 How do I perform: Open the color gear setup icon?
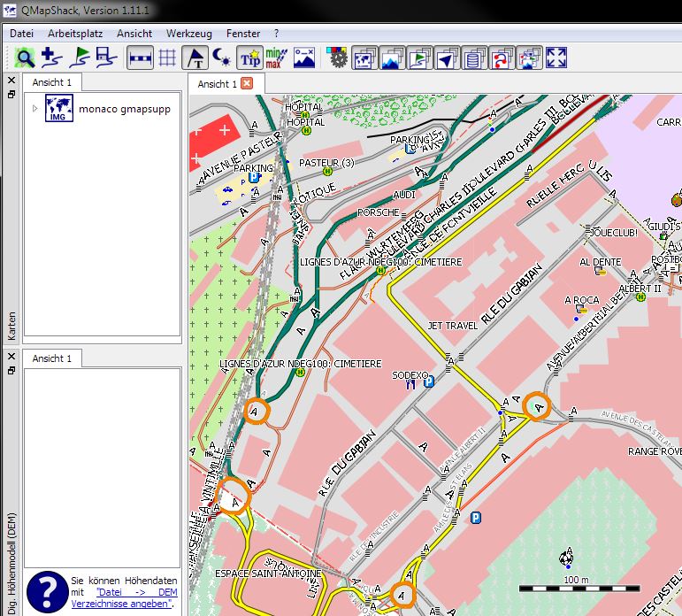337,58
